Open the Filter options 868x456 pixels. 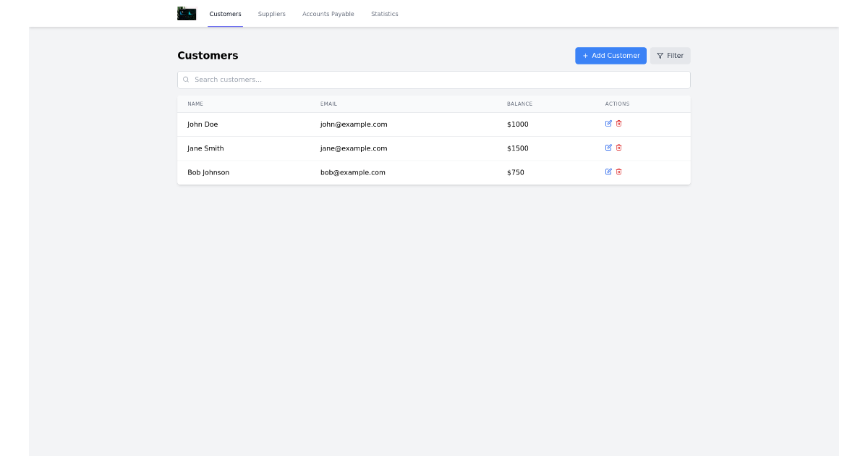tap(669, 55)
